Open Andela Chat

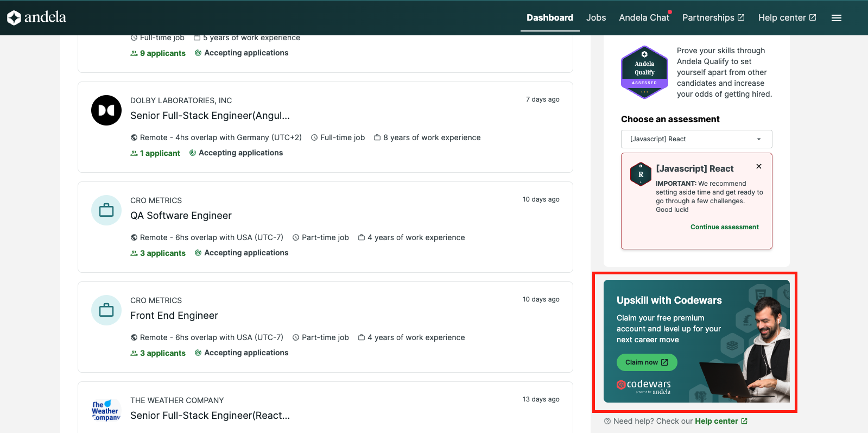click(644, 18)
